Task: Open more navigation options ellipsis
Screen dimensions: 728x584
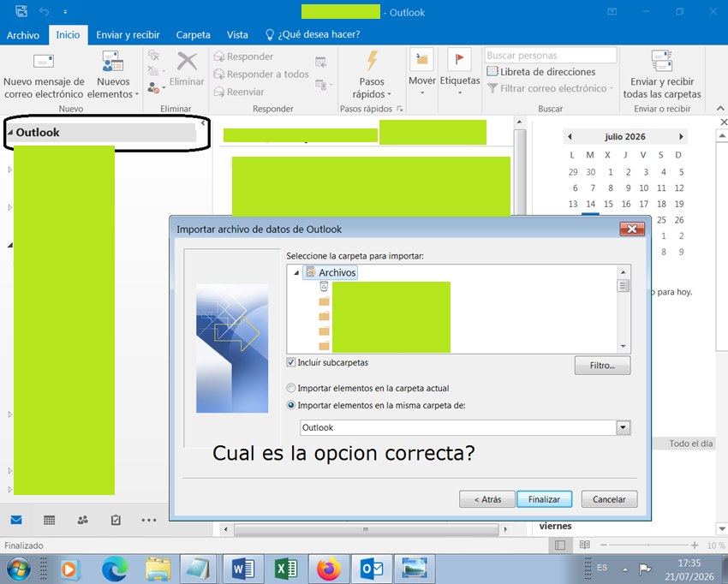Action: click(x=148, y=520)
